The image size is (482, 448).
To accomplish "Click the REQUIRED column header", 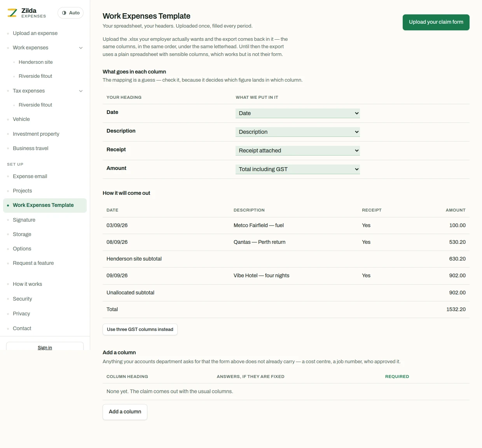I will click(397, 377).
